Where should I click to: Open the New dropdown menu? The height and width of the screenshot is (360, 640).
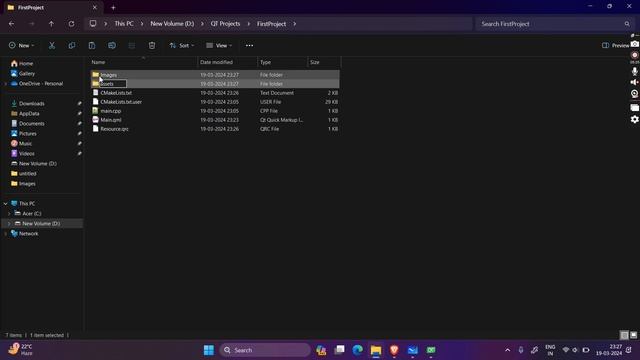[x=22, y=46]
